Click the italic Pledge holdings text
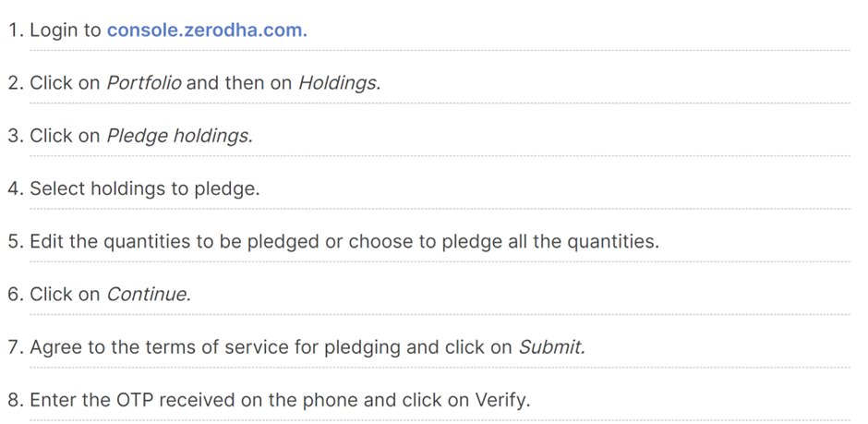Image resolution: width=868 pixels, height=424 pixels. pyautogui.click(x=179, y=136)
